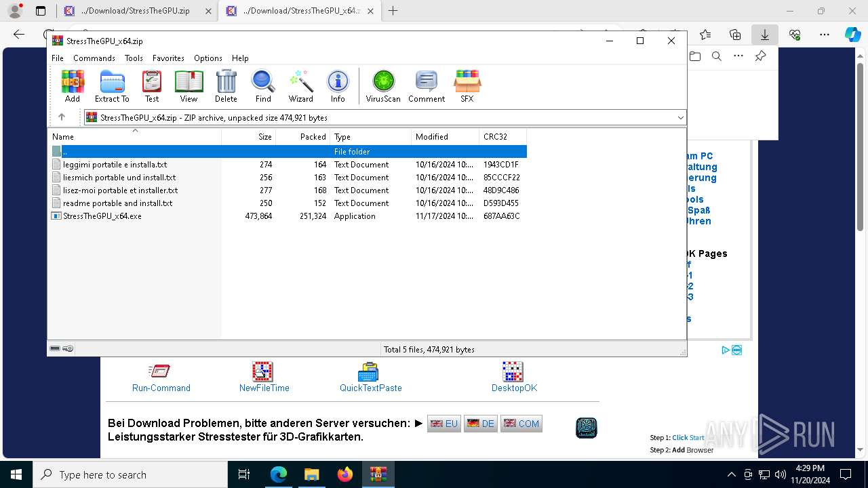This screenshot has width=868, height=488.
Task: Select lisez-moi portable et installer.txt
Action: click(x=288, y=190)
